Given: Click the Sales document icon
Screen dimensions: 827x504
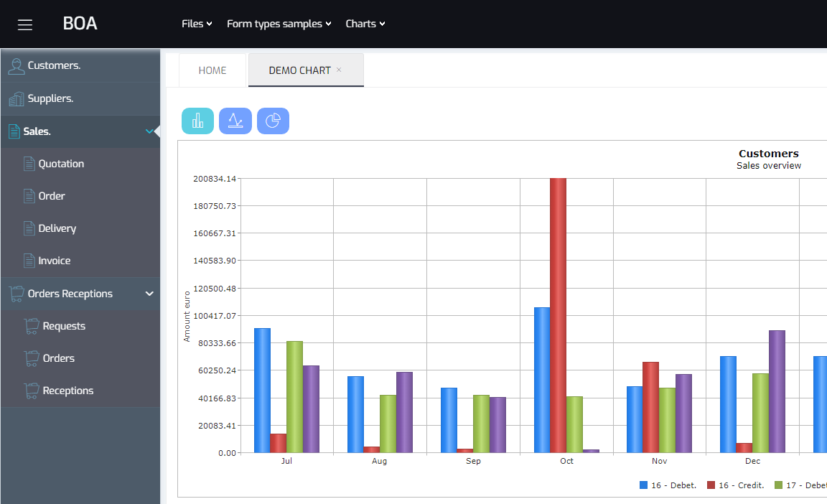Looking at the screenshot, I should pos(14,131).
